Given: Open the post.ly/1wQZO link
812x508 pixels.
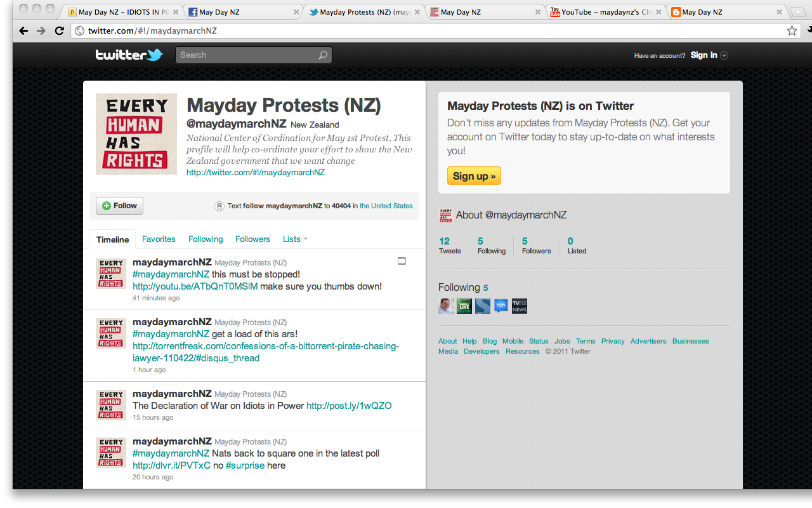Looking at the screenshot, I should (349, 406).
